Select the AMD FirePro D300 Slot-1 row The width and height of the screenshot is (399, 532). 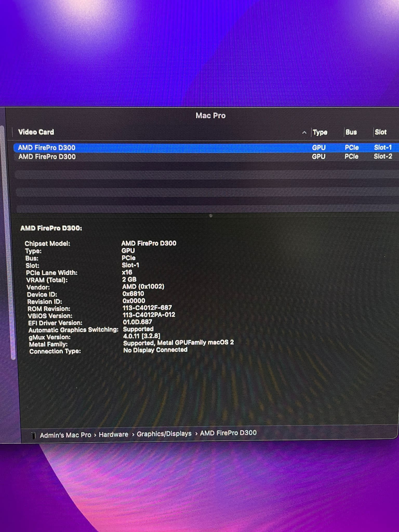point(206,148)
